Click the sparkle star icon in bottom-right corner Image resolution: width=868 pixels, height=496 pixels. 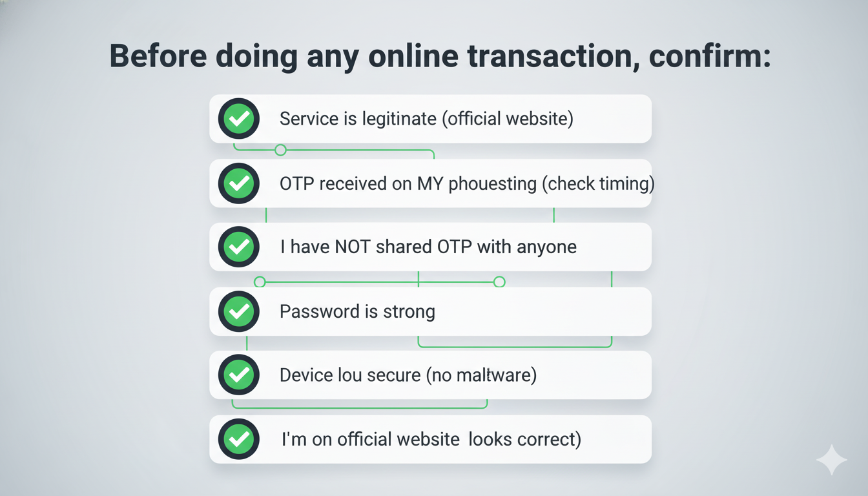[x=831, y=460]
